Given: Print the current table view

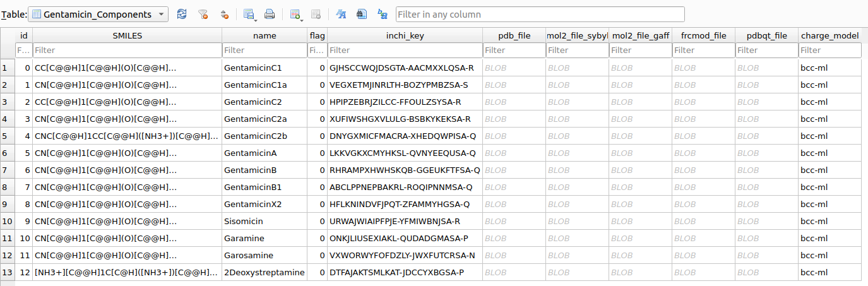Looking at the screenshot, I should coord(270,14).
